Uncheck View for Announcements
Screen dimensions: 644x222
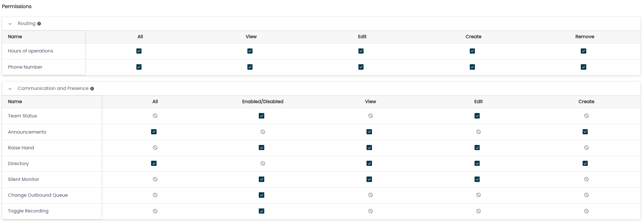pos(369,132)
